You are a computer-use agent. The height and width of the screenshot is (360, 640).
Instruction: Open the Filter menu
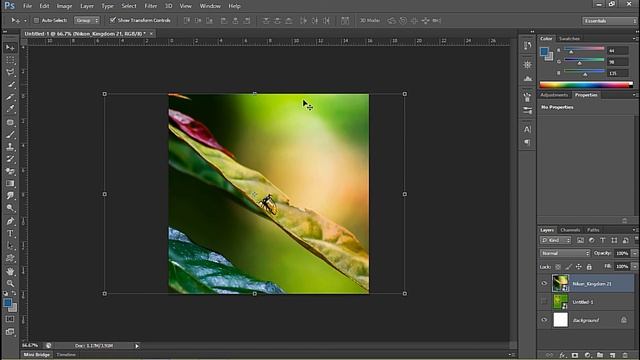point(151,6)
